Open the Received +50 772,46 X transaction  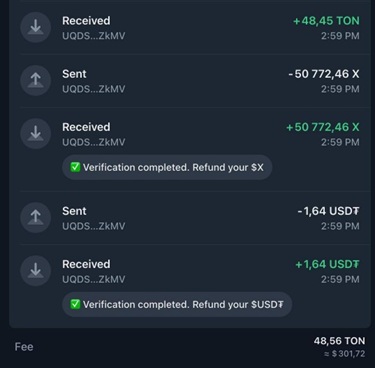click(x=190, y=149)
